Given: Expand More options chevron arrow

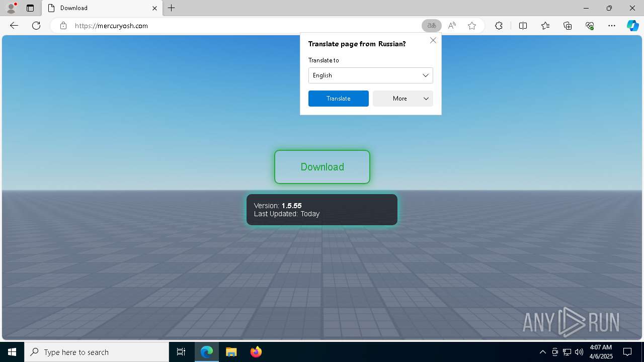Looking at the screenshot, I should 426,99.
